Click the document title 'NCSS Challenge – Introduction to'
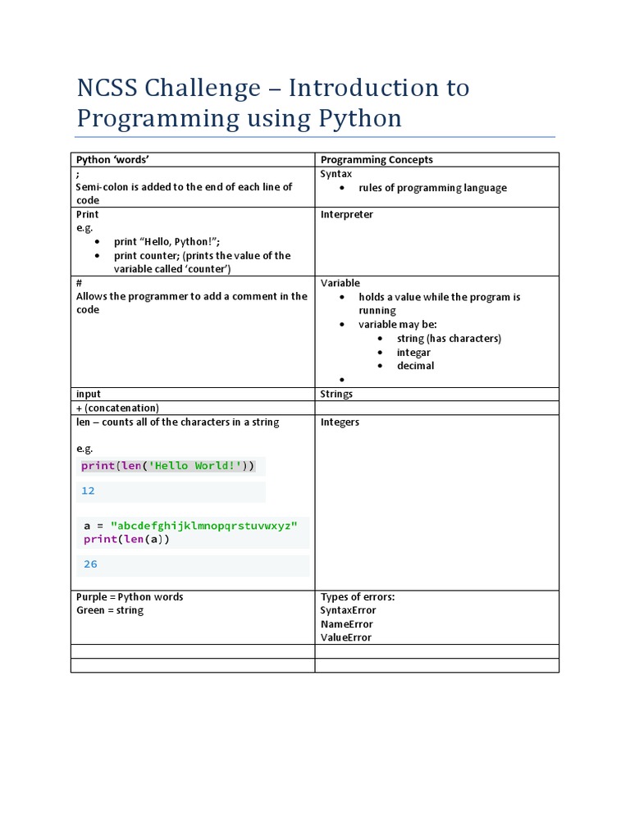 tap(273, 88)
